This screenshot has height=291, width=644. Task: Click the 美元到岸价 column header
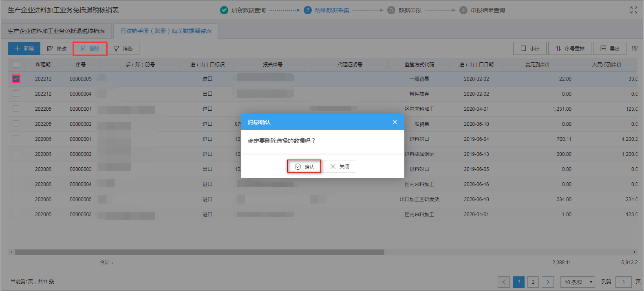[538, 64]
